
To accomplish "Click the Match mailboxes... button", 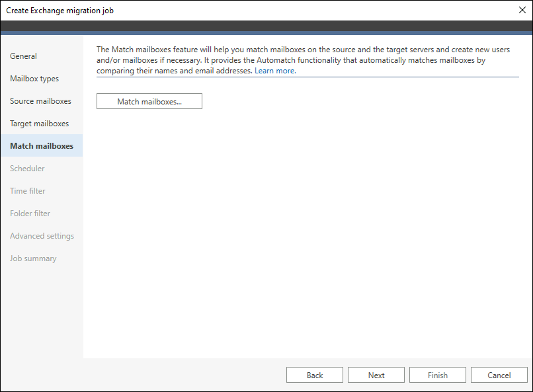I will pos(149,101).
